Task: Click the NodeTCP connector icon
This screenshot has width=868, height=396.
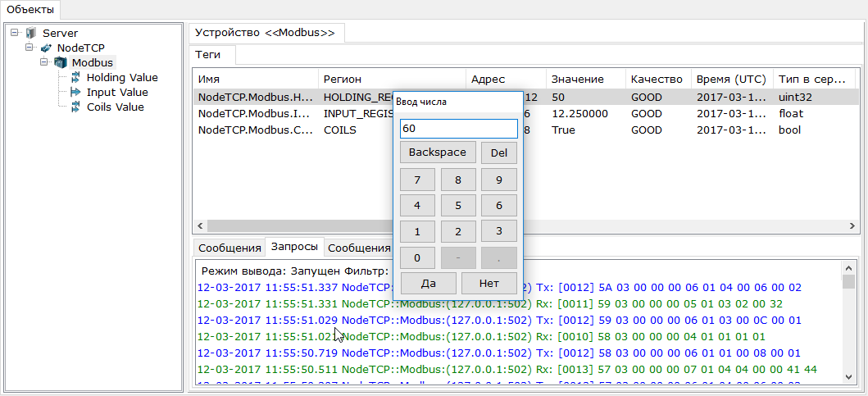Action: (46, 48)
